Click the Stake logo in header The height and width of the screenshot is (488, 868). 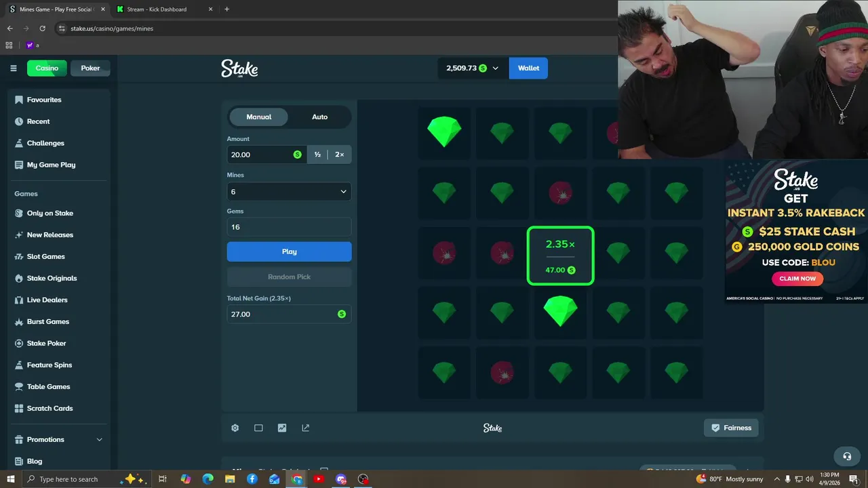pyautogui.click(x=239, y=68)
